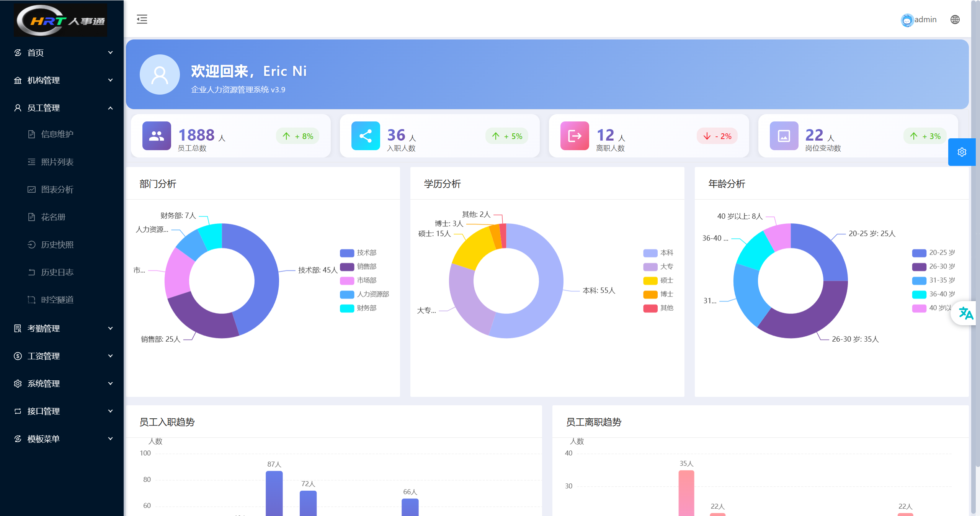The width and height of the screenshot is (980, 516).
Task: Toggle 硕士 legend entry
Action: [x=658, y=280]
